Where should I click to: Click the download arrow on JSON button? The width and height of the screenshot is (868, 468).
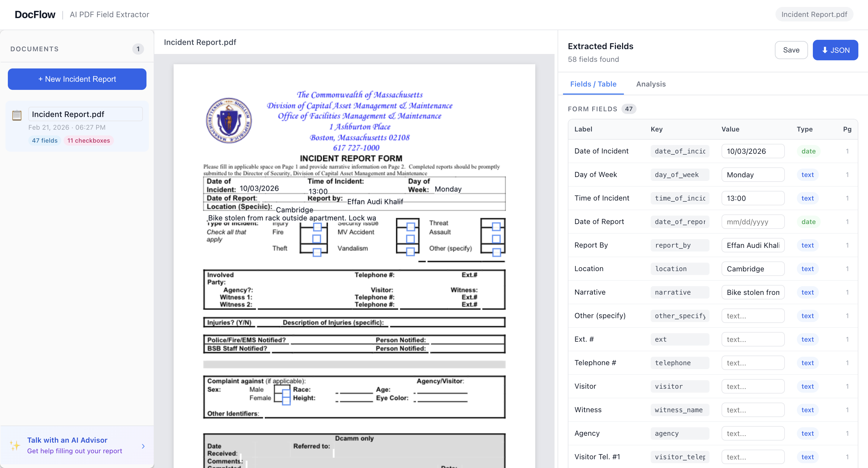point(825,50)
